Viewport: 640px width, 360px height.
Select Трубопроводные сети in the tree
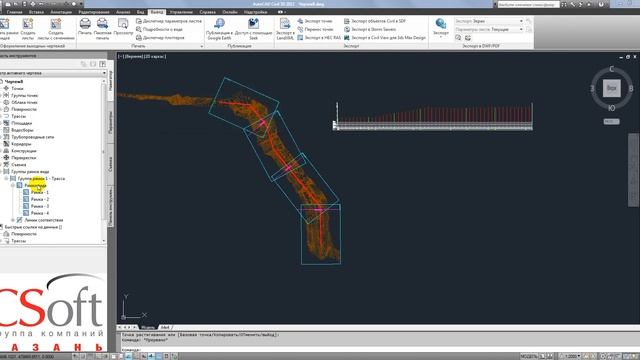(33, 137)
